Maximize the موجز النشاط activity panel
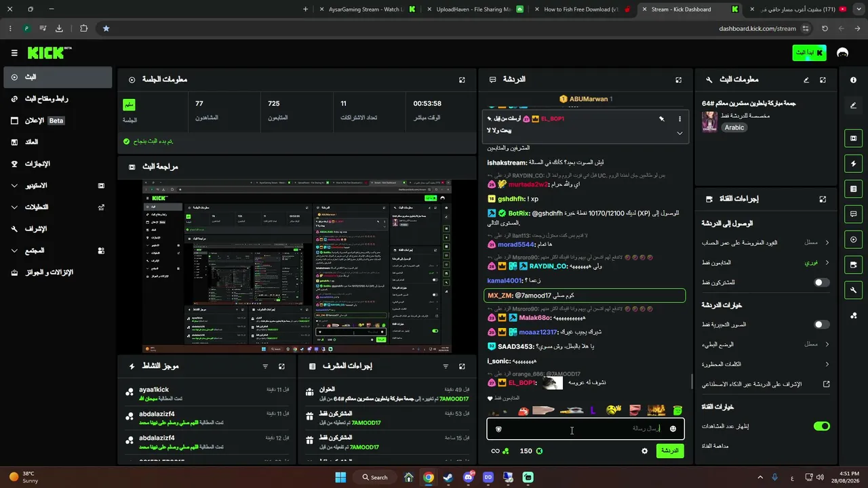 click(x=281, y=367)
